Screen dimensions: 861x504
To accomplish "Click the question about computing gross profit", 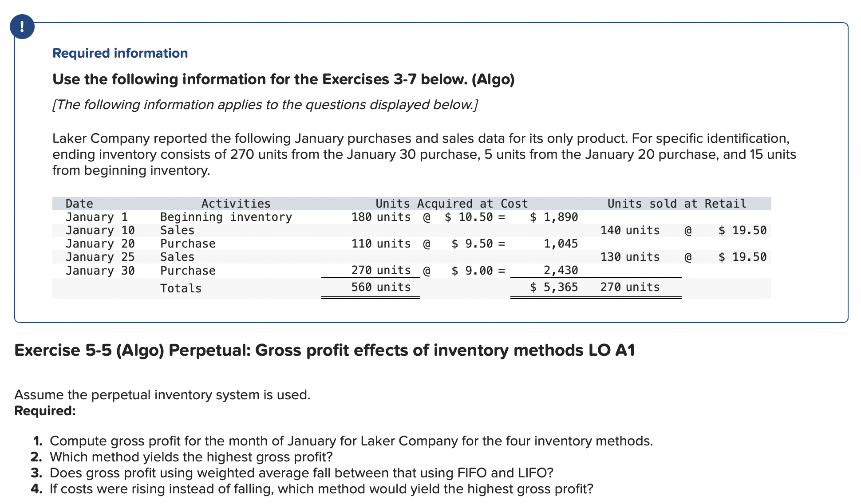I will point(351,441).
